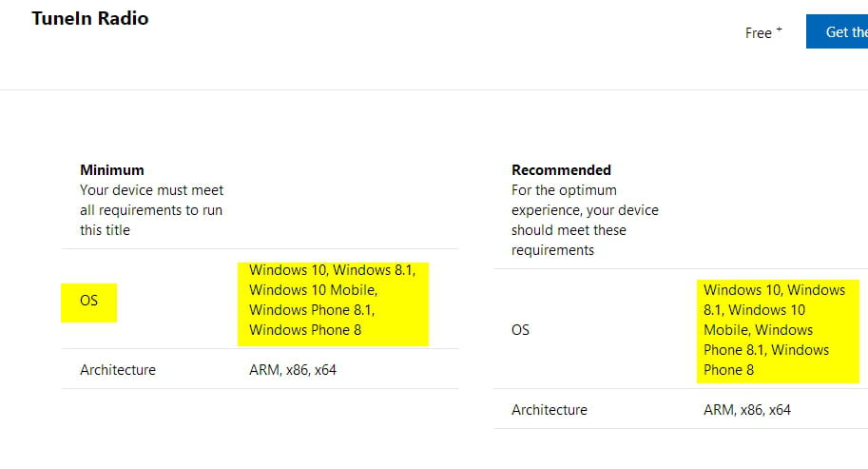Click Architecture label in Minimum section

(x=118, y=370)
